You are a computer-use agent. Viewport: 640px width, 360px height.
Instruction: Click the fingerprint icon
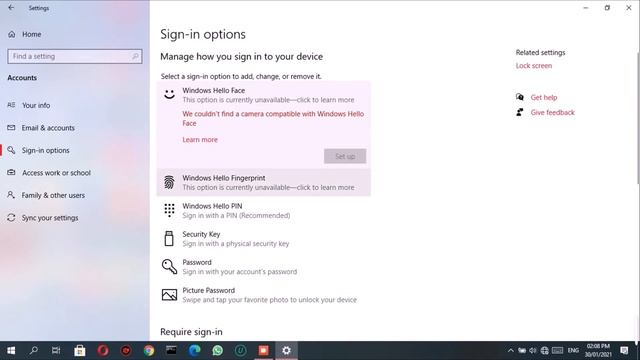pyautogui.click(x=169, y=182)
